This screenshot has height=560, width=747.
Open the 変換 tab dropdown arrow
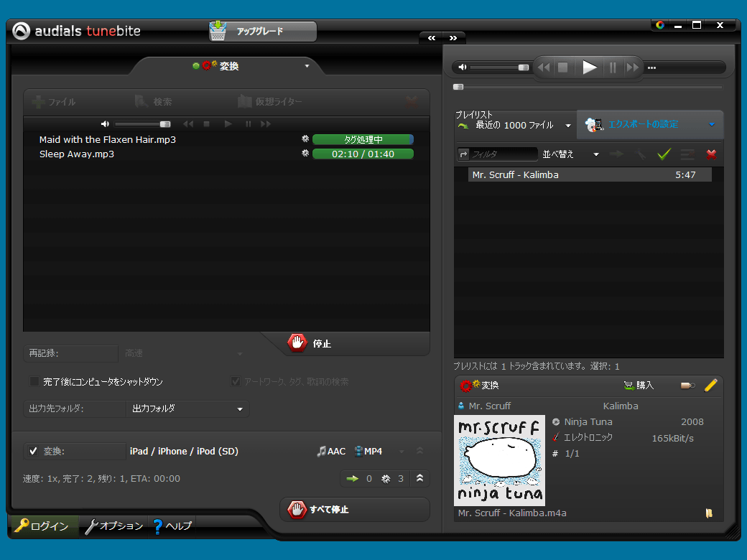click(307, 66)
